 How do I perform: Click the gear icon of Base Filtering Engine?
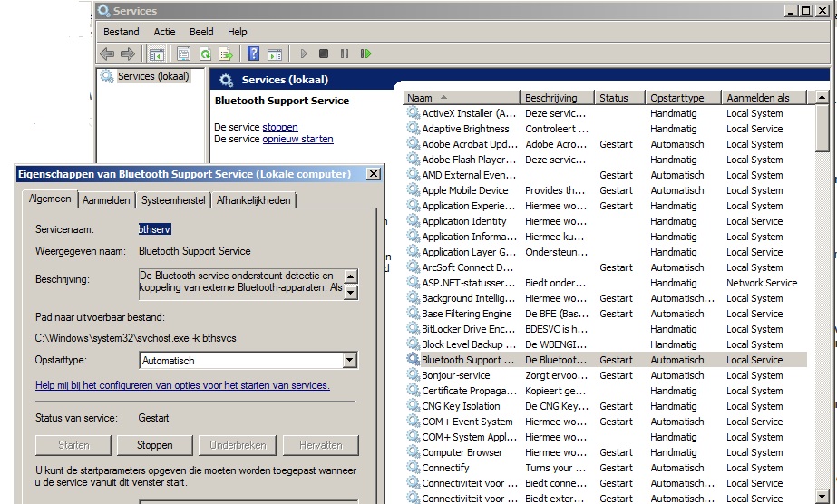coord(414,313)
